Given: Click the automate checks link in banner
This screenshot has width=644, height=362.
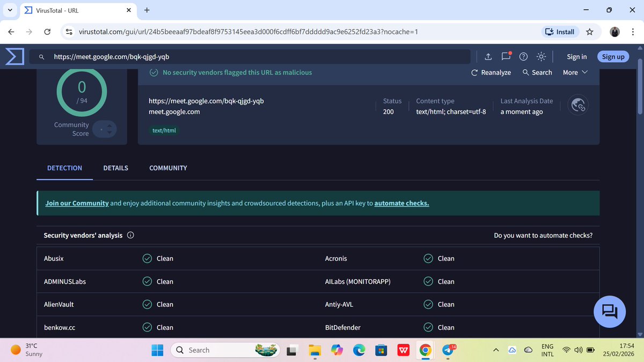Looking at the screenshot, I should tap(401, 203).
